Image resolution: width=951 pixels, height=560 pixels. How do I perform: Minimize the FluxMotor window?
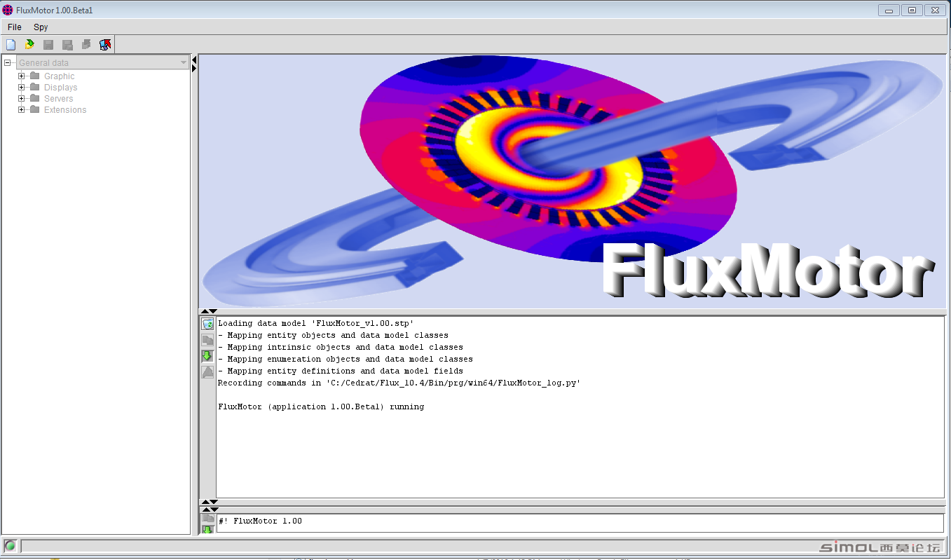point(889,10)
